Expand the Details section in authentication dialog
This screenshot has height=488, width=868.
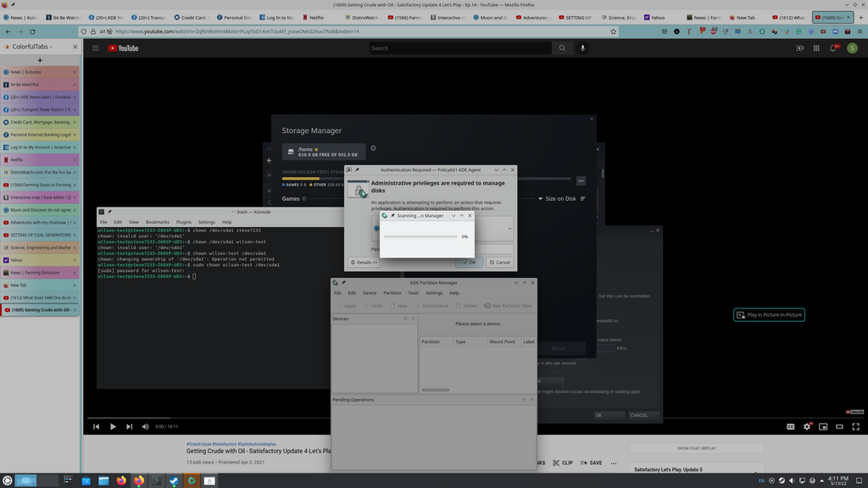(364, 263)
